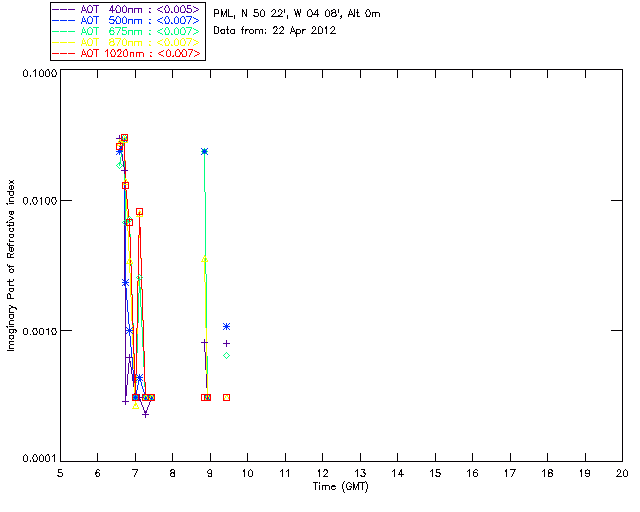Click the 0.0100 y-axis tick label
Image resolution: width=640 pixels, height=512 pixels.
(39, 201)
